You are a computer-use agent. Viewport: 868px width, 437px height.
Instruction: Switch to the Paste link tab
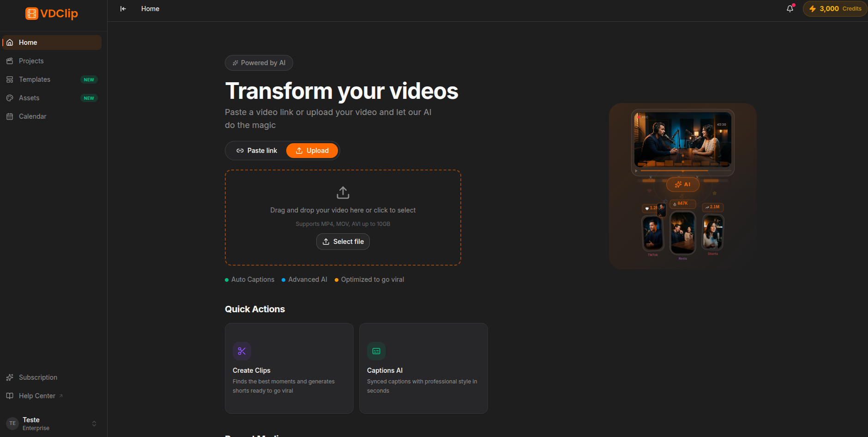(x=257, y=151)
